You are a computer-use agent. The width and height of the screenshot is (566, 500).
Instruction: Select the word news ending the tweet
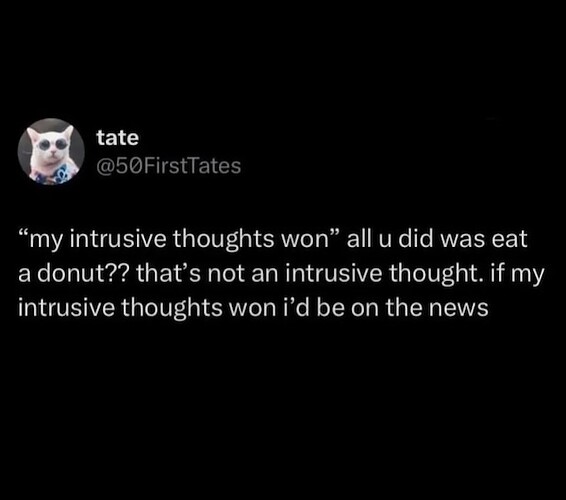click(459, 308)
